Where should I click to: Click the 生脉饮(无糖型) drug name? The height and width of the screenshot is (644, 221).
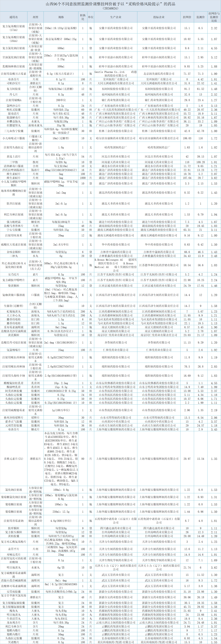pyautogui.click(x=14, y=306)
